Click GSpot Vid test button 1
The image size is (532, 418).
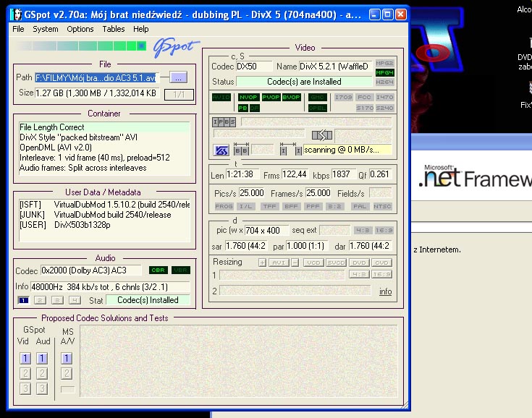pyautogui.click(x=25, y=358)
